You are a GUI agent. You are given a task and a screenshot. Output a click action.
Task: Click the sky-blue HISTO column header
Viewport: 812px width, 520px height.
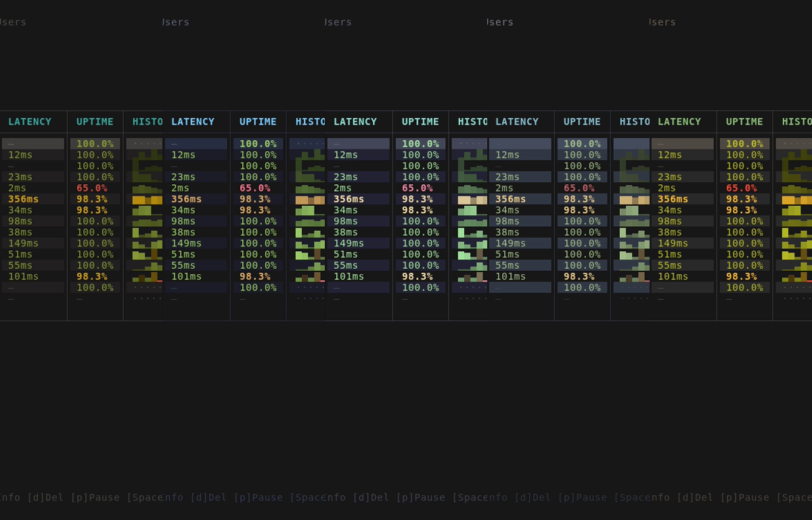(x=311, y=122)
